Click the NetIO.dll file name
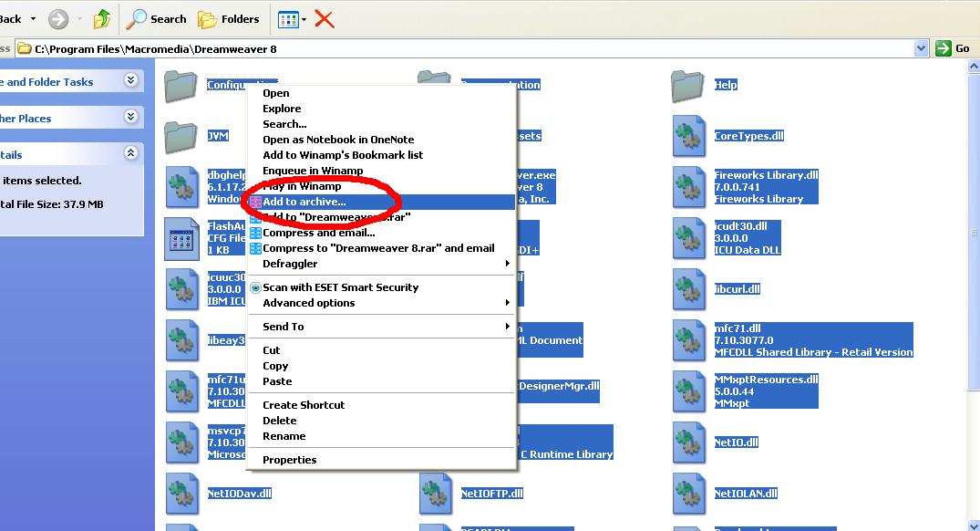Image resolution: width=980 pixels, height=531 pixels. 737,442
